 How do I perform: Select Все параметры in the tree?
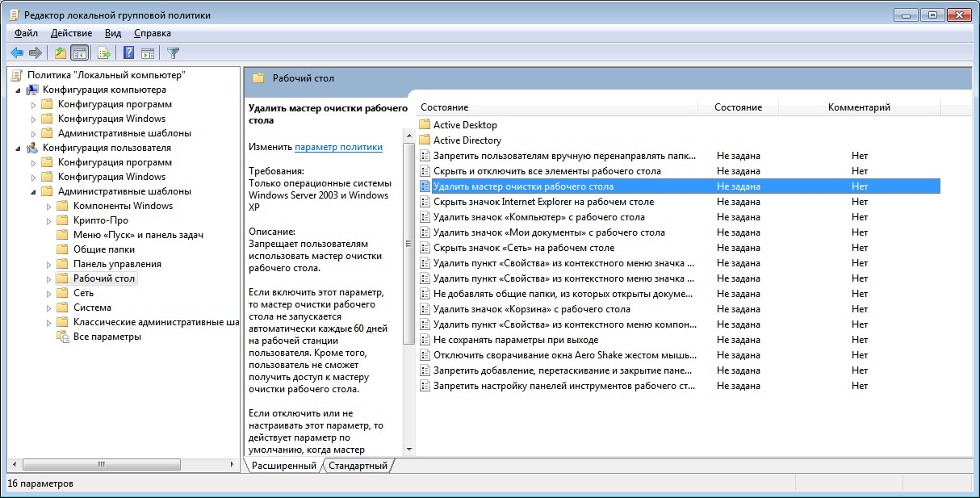tap(107, 337)
